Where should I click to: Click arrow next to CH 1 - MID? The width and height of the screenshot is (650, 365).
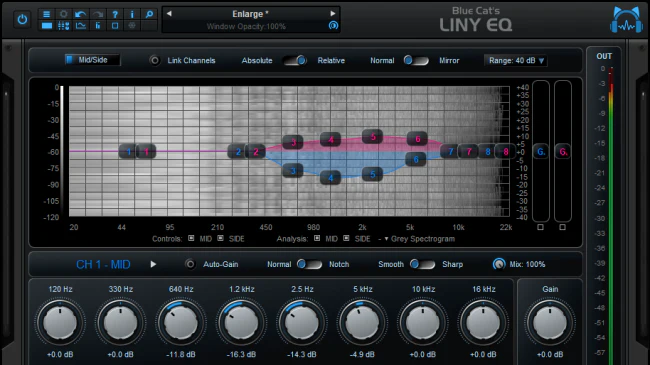pos(153,264)
